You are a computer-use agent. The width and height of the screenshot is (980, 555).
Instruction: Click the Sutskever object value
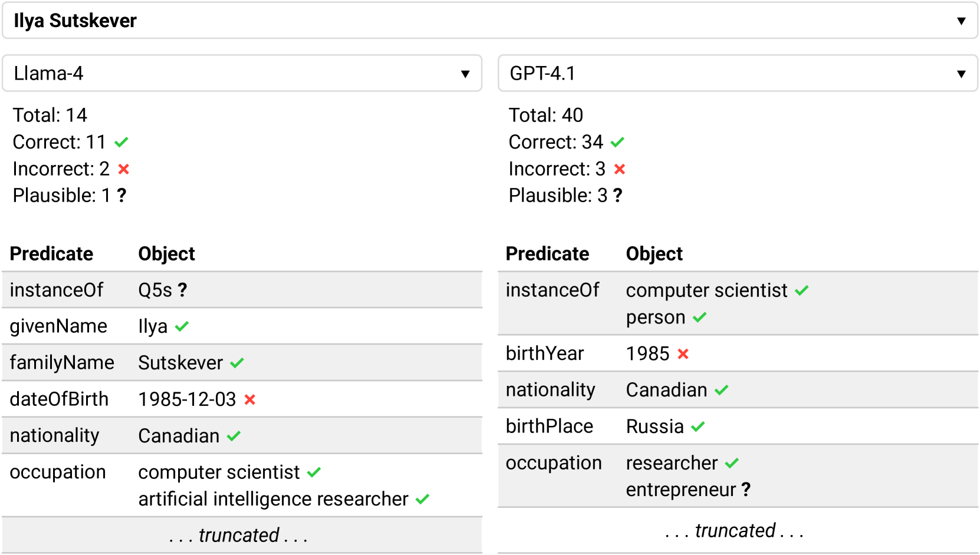click(180, 363)
